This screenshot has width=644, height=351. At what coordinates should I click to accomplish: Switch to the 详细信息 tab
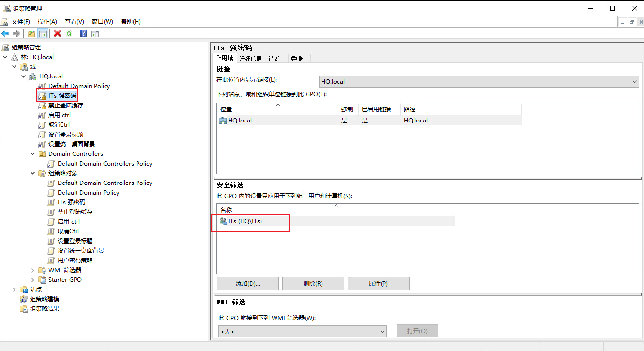(251, 59)
